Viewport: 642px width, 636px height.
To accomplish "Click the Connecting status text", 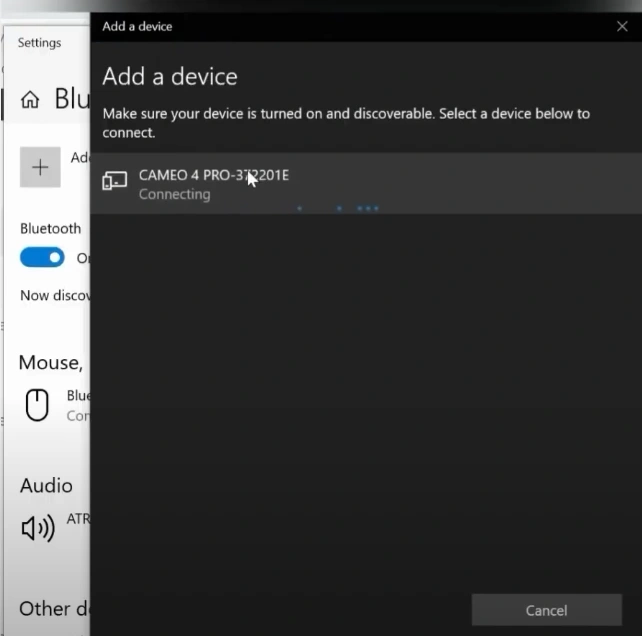I will 174,194.
